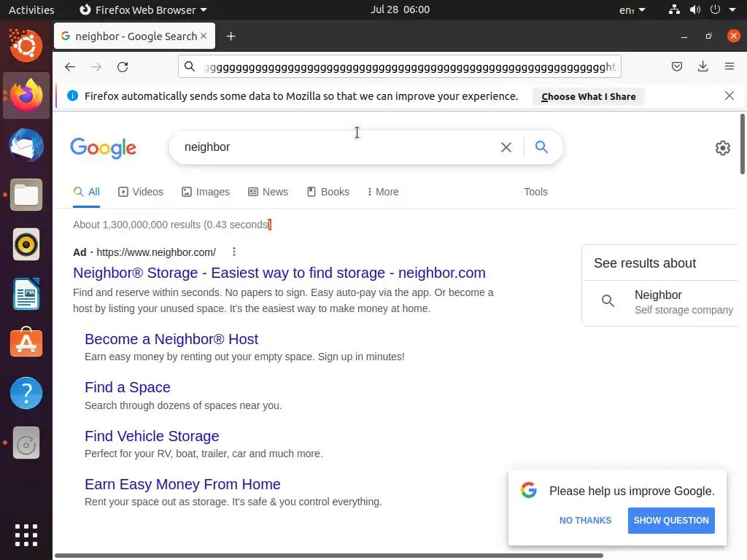The height and width of the screenshot is (560, 747).
Task: Open the Activities overview
Action: [x=31, y=9]
